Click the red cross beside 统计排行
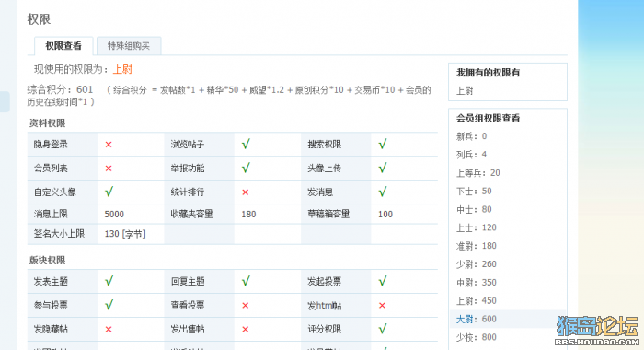 click(x=246, y=192)
